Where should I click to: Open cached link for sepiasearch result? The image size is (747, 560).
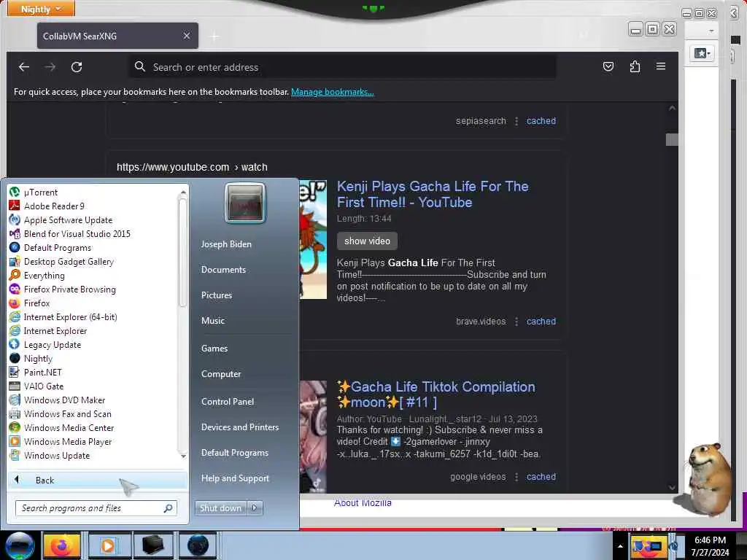pos(541,121)
